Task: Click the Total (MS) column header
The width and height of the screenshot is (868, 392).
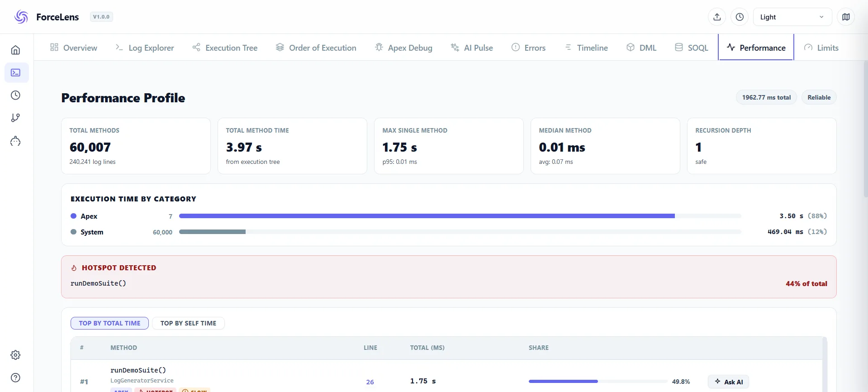Action: (x=427, y=348)
